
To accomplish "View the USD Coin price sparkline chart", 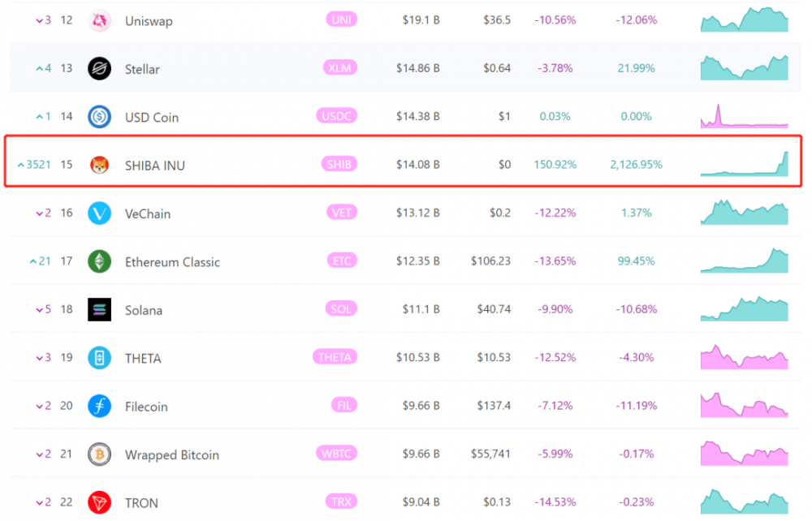I will click(744, 116).
